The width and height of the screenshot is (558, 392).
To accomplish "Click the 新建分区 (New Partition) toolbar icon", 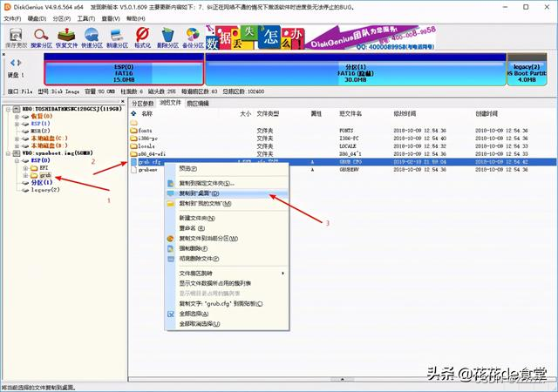I will click(117, 37).
